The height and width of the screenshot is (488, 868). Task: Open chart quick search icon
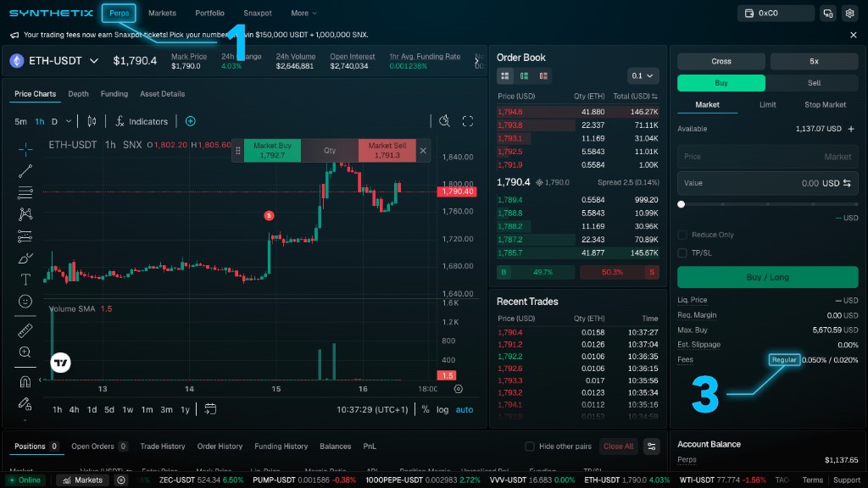click(444, 121)
